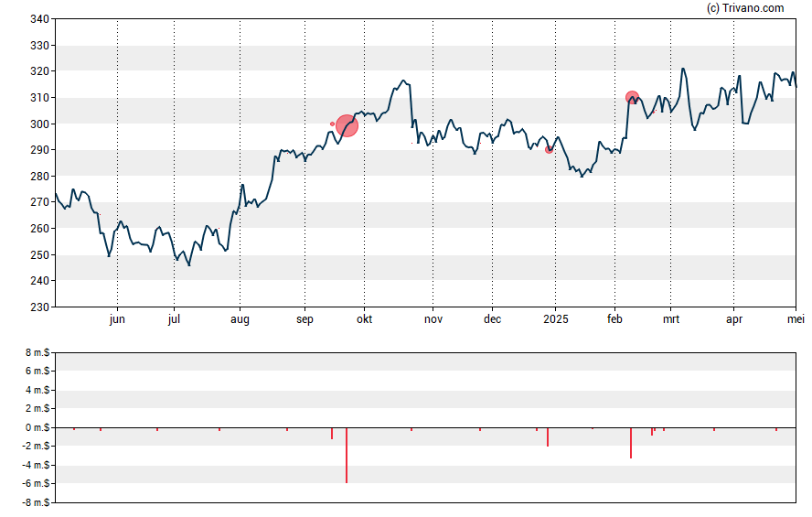Click the red bar reaching -2 m.$ before 2025
812x517 pixels.
(548, 437)
